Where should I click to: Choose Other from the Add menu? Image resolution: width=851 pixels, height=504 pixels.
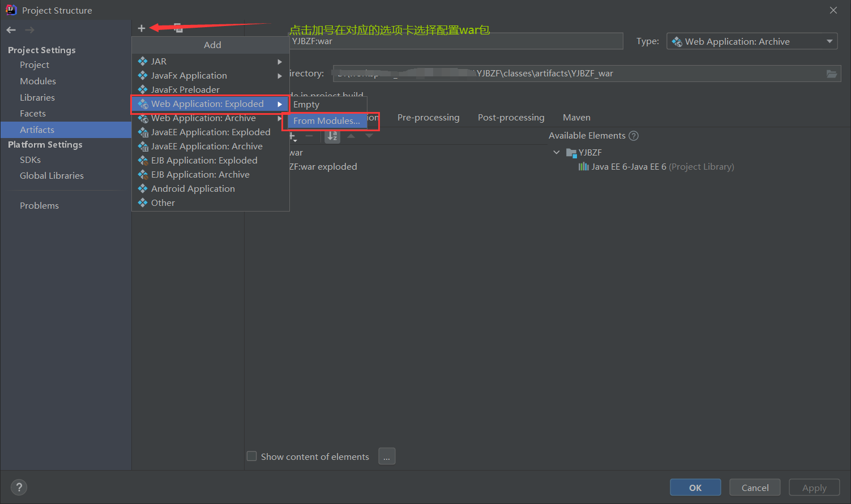pos(211,203)
